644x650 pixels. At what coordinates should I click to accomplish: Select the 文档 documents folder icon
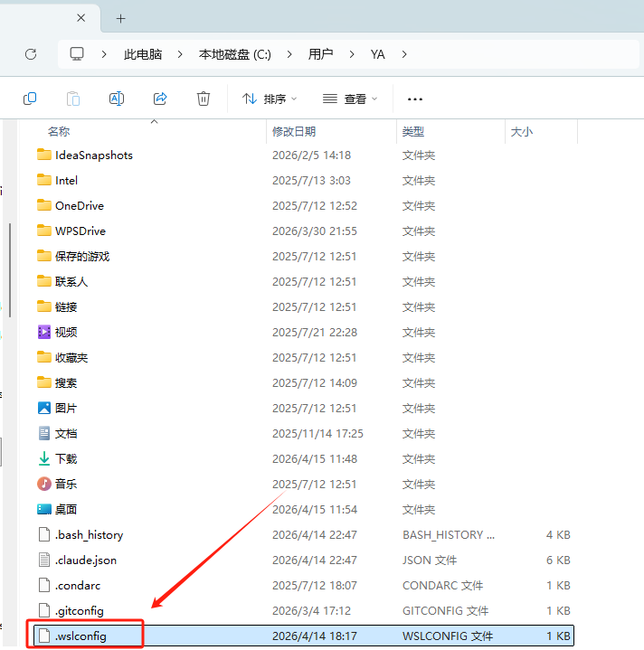click(44, 433)
